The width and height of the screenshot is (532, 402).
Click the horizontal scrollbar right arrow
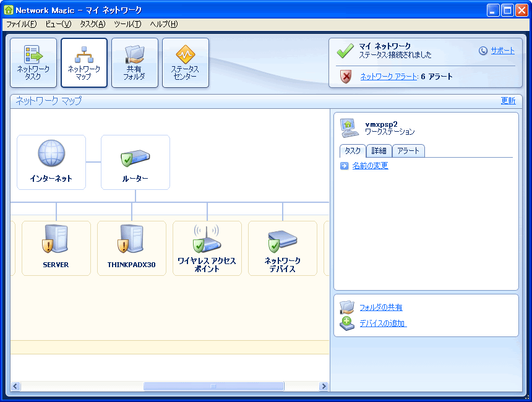(x=324, y=386)
